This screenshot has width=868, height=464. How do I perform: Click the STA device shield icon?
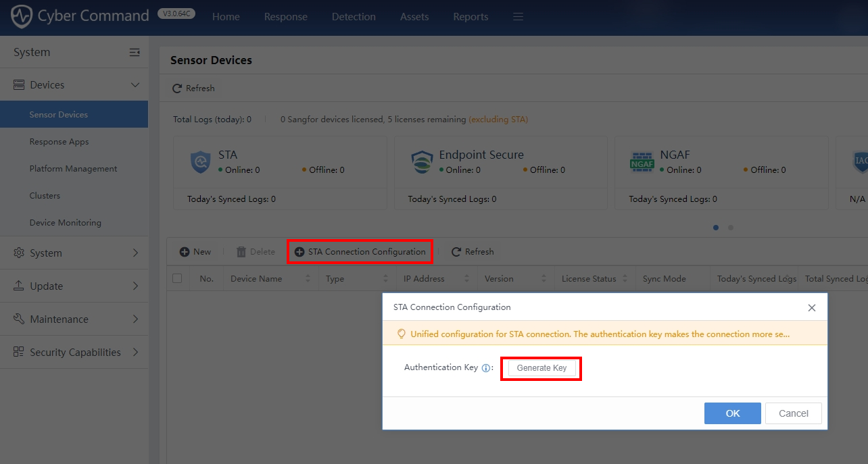[x=201, y=162]
